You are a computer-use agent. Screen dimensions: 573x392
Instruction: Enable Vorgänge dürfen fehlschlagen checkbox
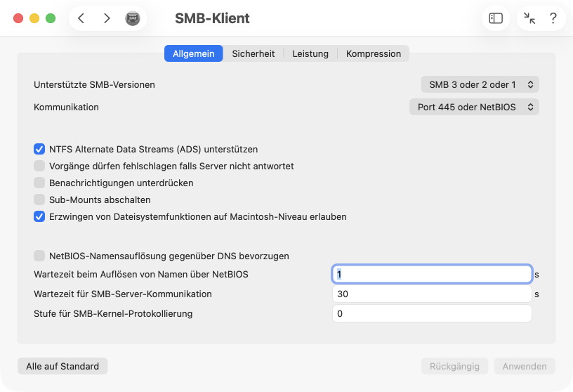(x=39, y=166)
